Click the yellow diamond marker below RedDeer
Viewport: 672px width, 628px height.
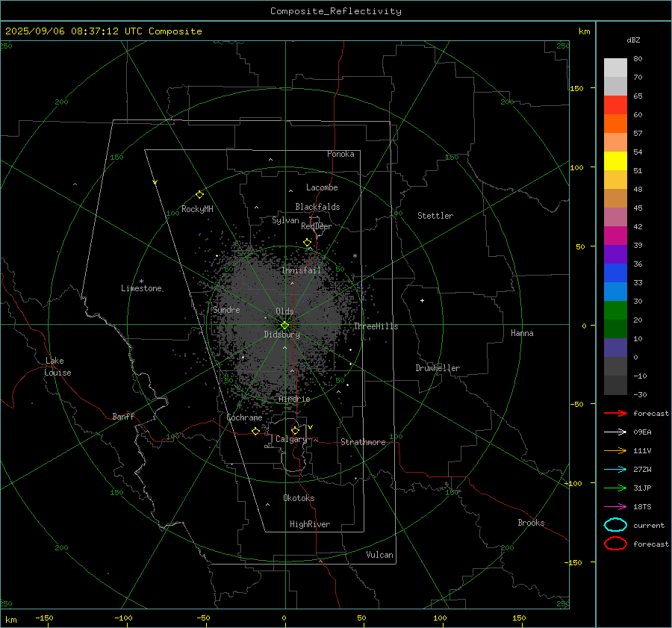tap(307, 243)
